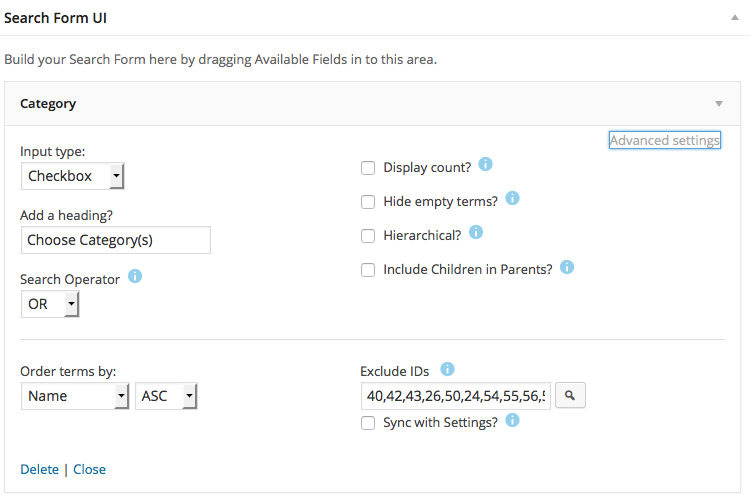The width and height of the screenshot is (751, 502).
Task: Click info icon beside Hierarchical option
Action: 476,233
